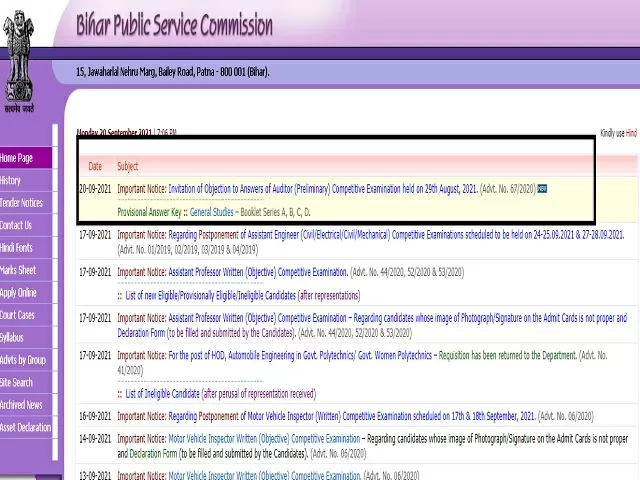
Task: Open the Home Page menu item
Action: [17, 158]
